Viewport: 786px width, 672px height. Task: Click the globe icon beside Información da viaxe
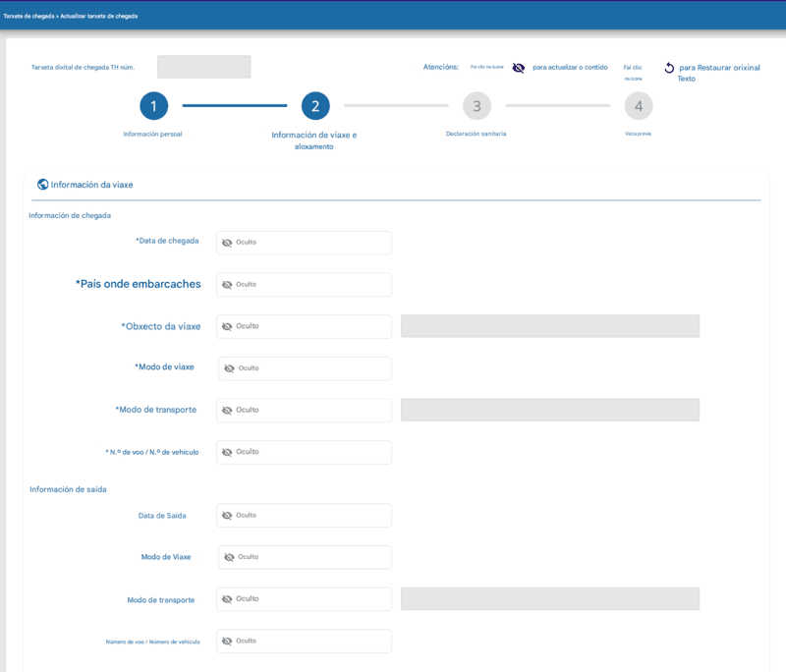42,184
